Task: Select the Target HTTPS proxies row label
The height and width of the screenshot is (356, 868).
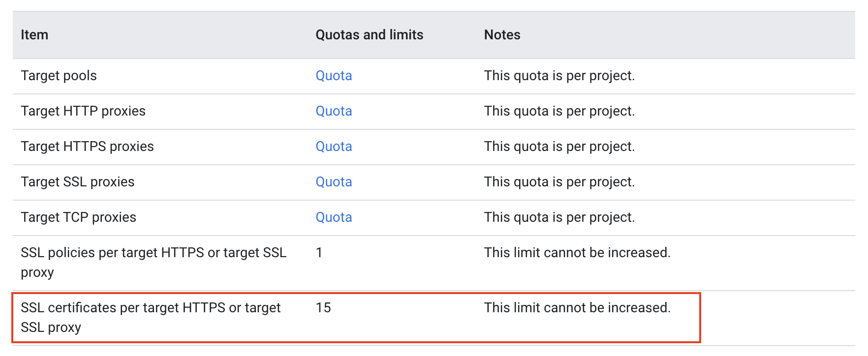Action: (x=87, y=147)
